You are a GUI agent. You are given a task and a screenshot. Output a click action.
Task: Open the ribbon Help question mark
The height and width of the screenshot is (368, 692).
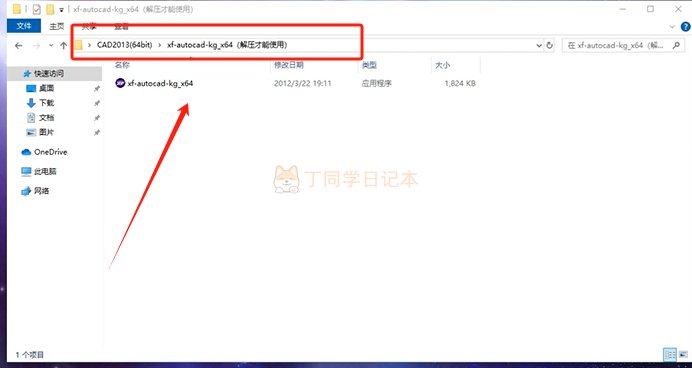pos(685,27)
